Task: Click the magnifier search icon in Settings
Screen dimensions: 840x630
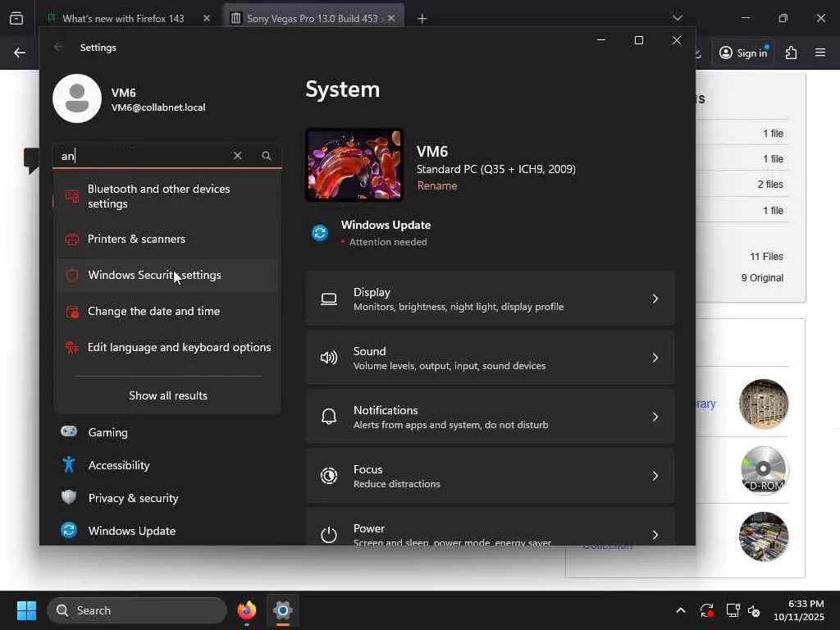Action: [x=267, y=156]
